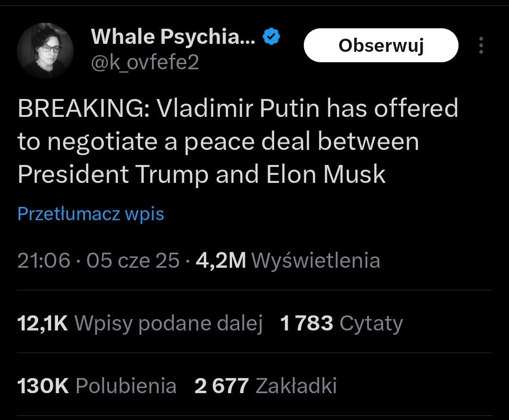Open the three-dot more options menu
The image size is (509, 420).
coord(481,45)
